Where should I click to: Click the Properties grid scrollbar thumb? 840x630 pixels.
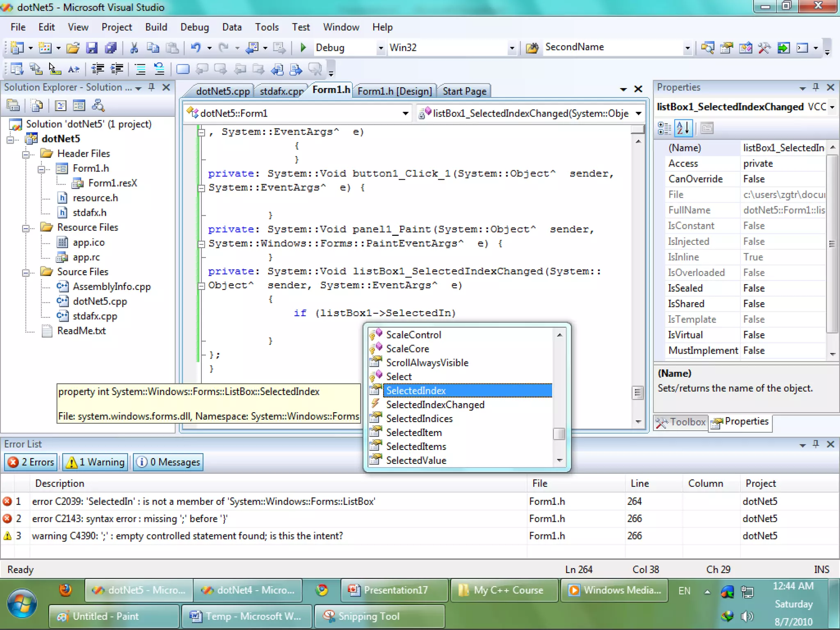[x=832, y=244]
